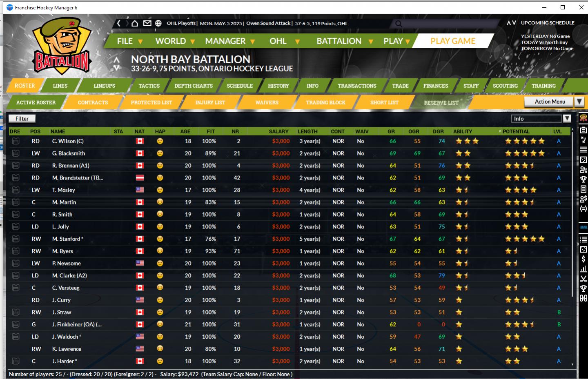This screenshot has width=588, height=379.
Task: Click the plain dollar sign sidebar icon
Action: (x=584, y=259)
